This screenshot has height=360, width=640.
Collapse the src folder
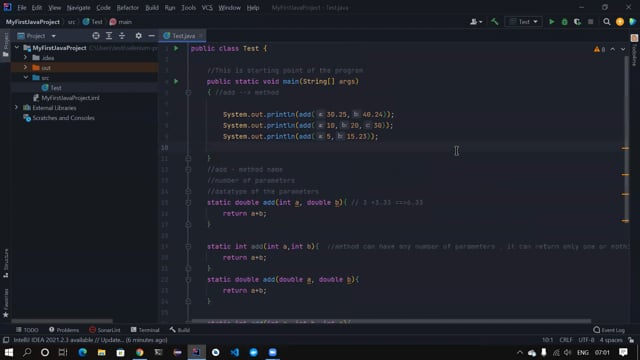[25, 77]
